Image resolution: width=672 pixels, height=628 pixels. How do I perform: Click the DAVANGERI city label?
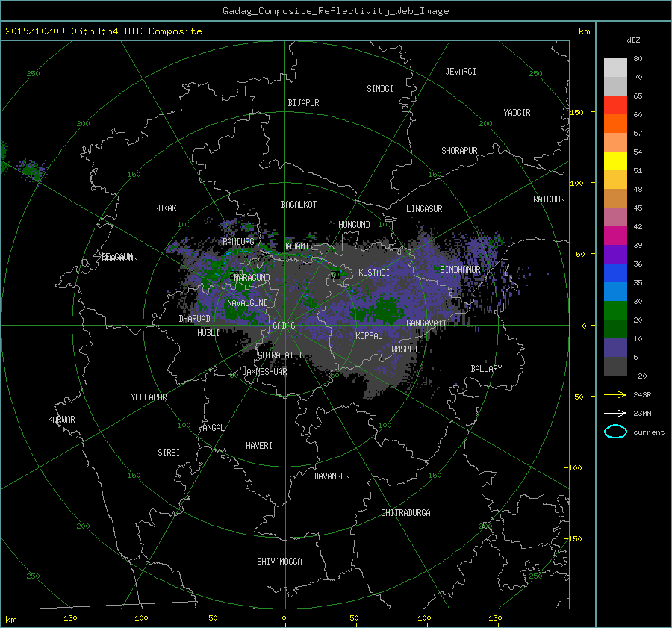334,476
